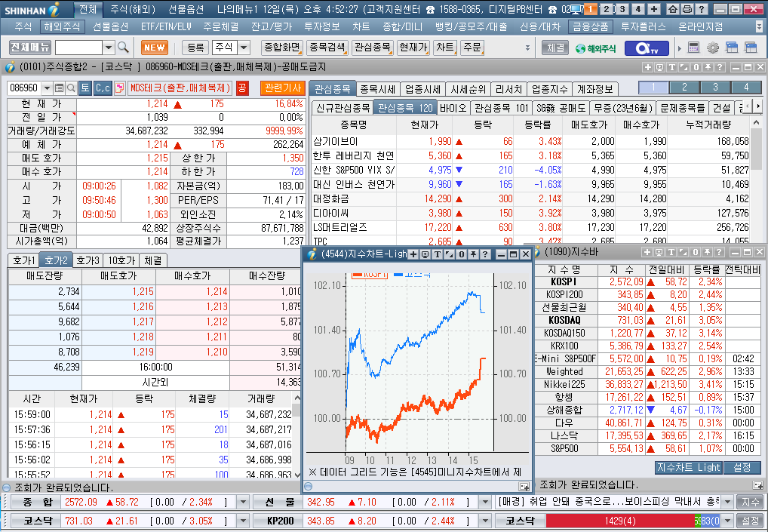Click the pin icon in 지수차트-Light title bar
768x532 pixels.
(473, 254)
